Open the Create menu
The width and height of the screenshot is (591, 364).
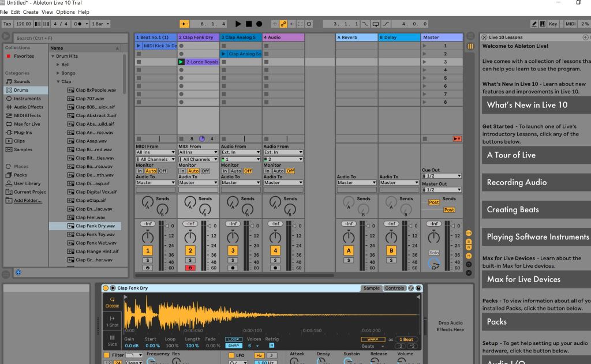coord(31,12)
